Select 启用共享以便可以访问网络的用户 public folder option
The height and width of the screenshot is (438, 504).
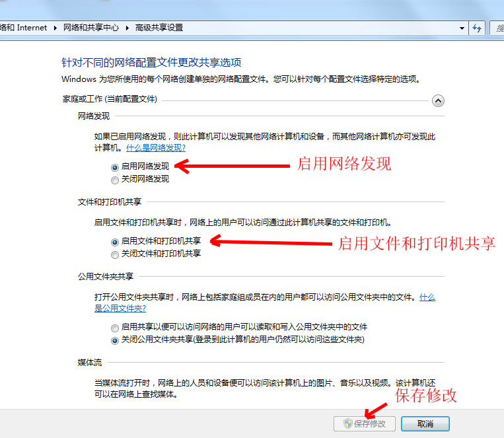(115, 328)
